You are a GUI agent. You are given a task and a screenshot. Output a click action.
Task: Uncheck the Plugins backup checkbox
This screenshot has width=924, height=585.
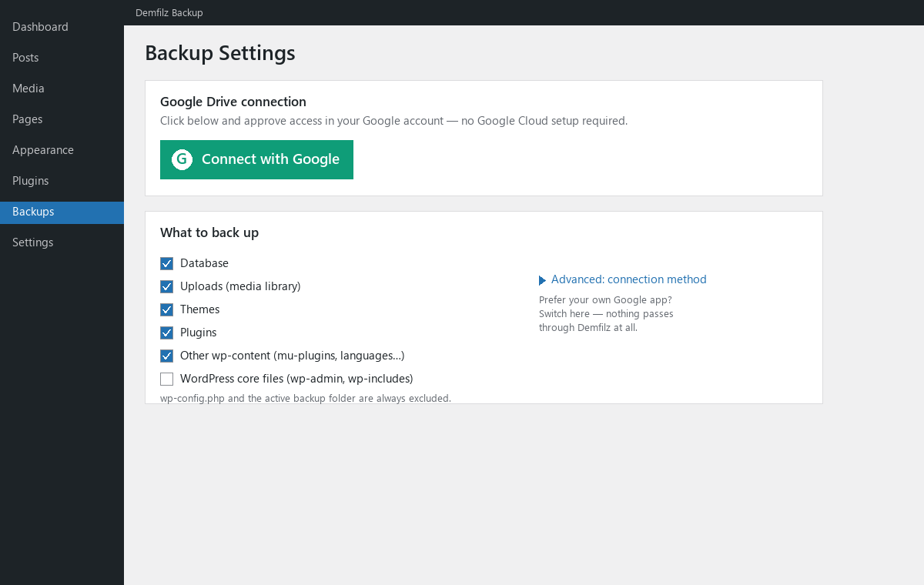(x=166, y=333)
